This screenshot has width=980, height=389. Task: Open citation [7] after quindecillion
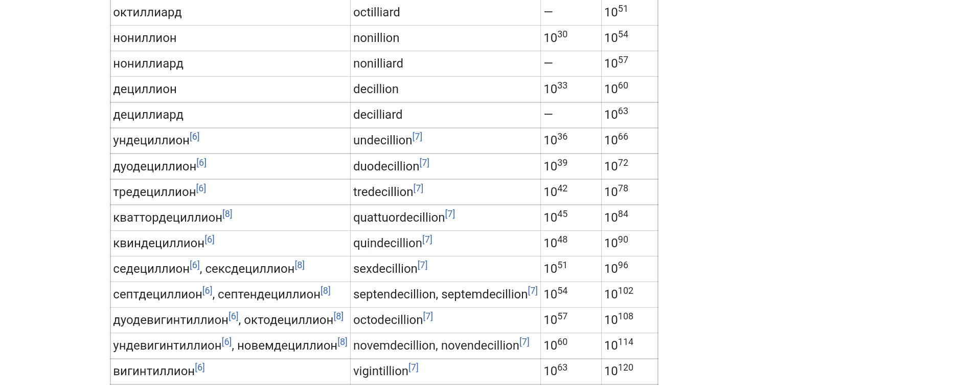(x=427, y=240)
